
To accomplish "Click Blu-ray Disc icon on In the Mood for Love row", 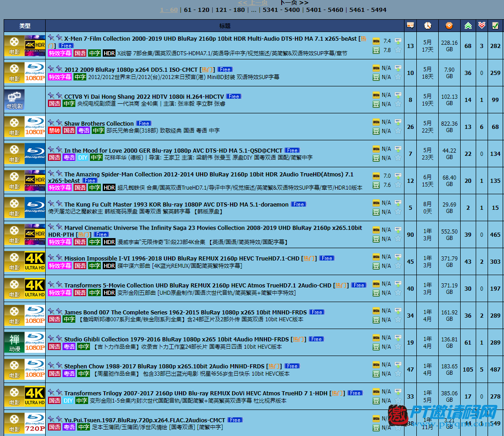I will point(35,154).
